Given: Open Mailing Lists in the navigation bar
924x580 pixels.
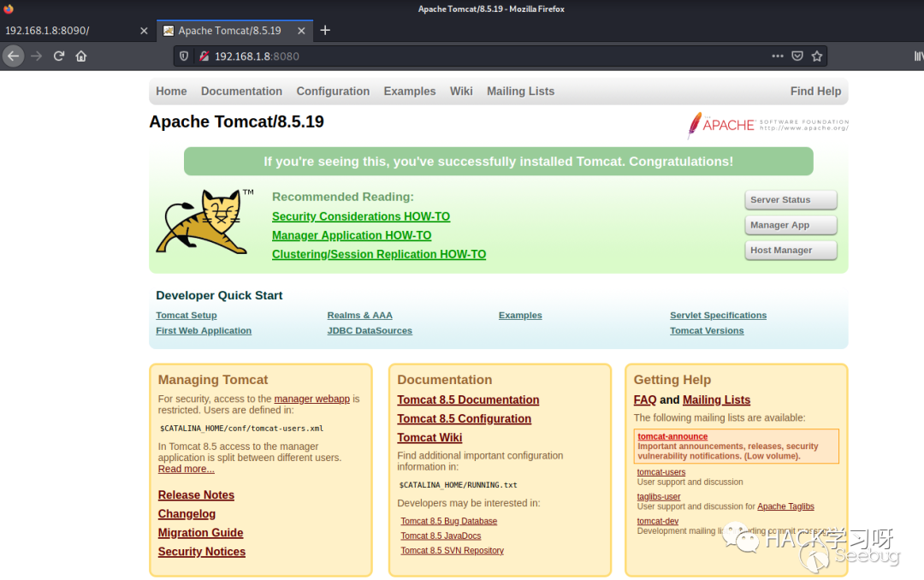Looking at the screenshot, I should tap(520, 92).
